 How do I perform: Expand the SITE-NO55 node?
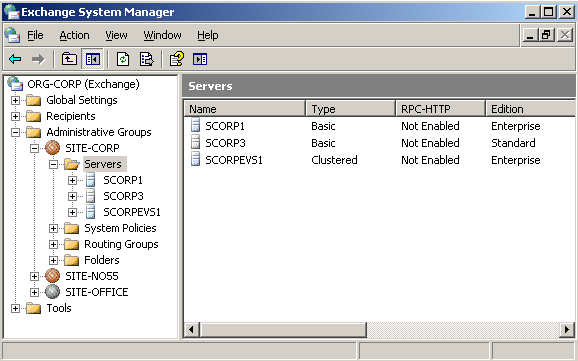point(34,276)
